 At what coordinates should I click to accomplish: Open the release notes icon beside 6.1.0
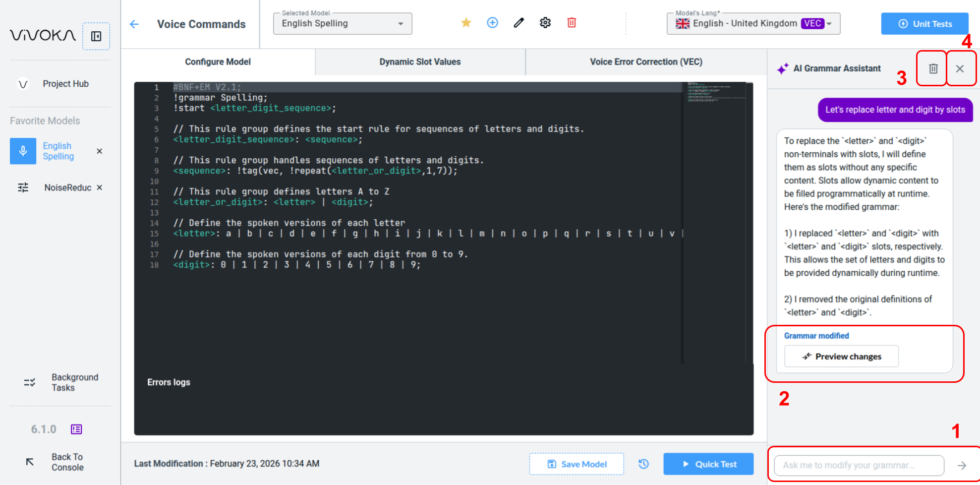[76, 429]
